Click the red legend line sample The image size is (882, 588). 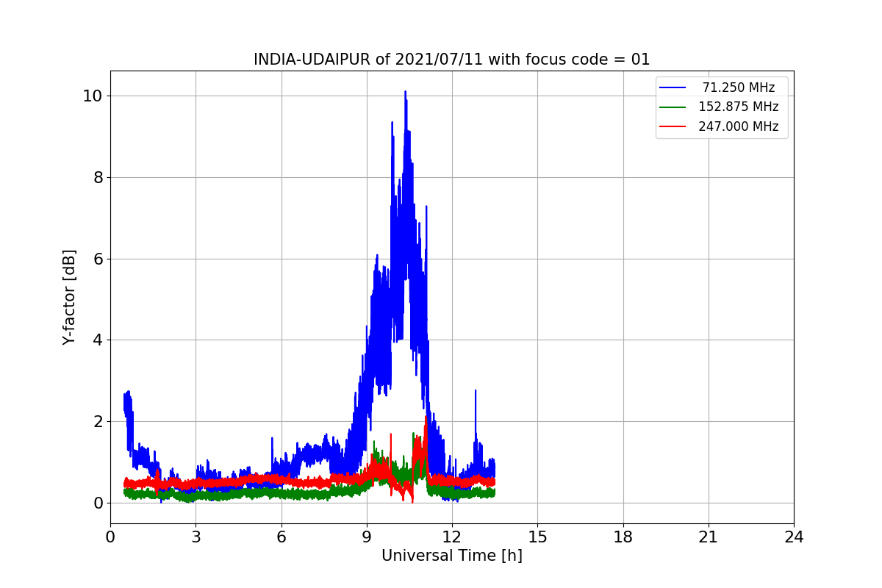pos(673,126)
